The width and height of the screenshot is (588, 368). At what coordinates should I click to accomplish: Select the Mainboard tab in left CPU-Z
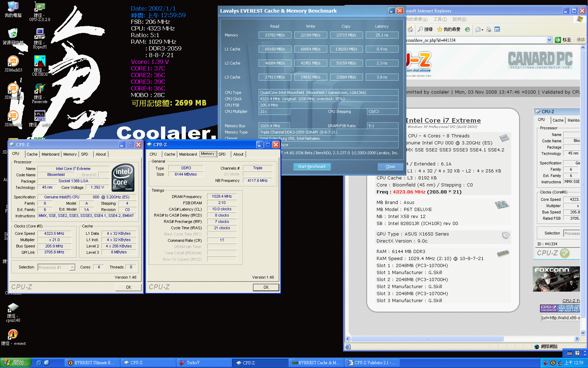[50, 154]
